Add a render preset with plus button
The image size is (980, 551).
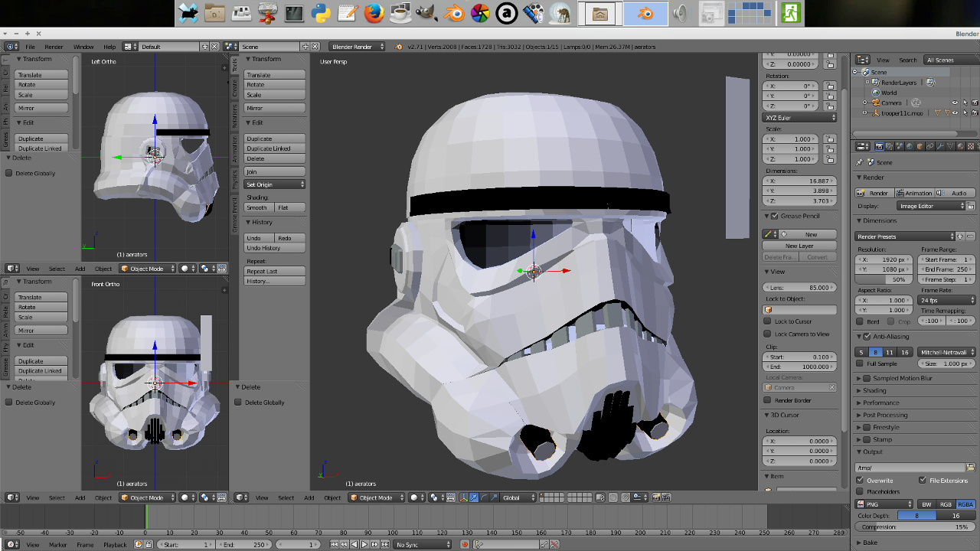[961, 236]
